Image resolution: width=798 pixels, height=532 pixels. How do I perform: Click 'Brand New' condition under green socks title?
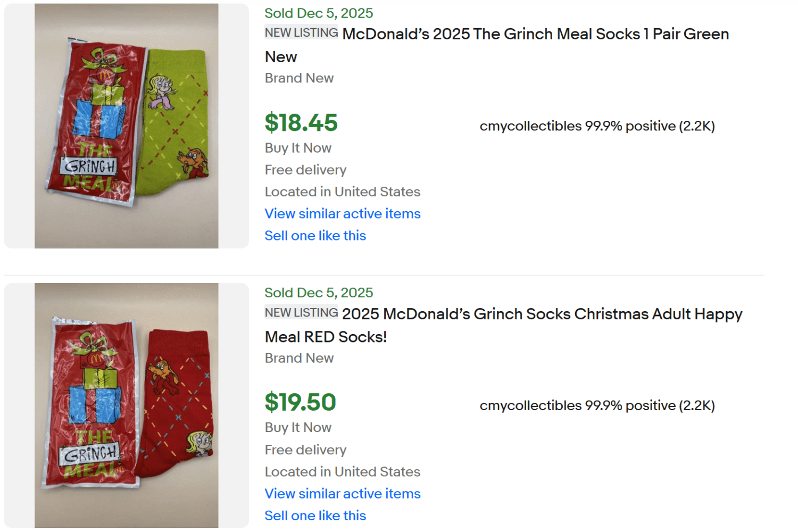[299, 78]
